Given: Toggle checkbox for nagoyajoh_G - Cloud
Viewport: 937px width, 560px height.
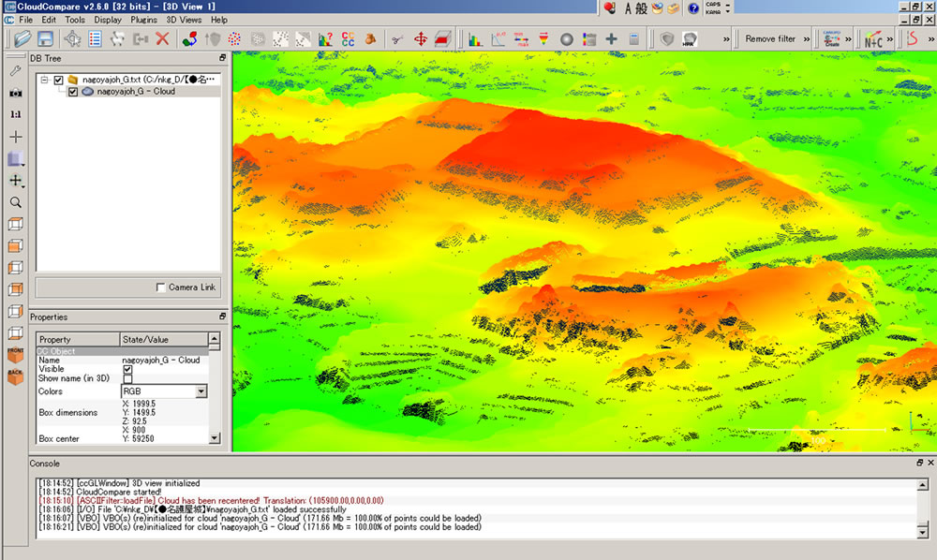Looking at the screenshot, I should click(73, 92).
